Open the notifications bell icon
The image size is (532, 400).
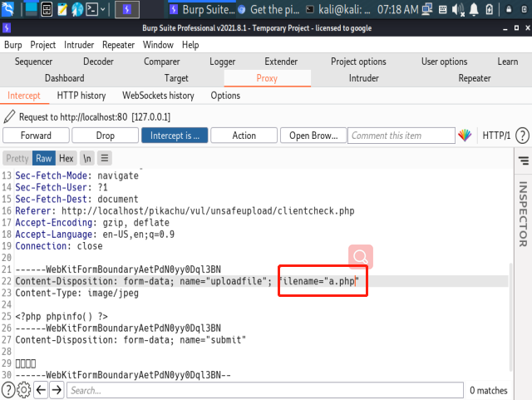click(474, 9)
